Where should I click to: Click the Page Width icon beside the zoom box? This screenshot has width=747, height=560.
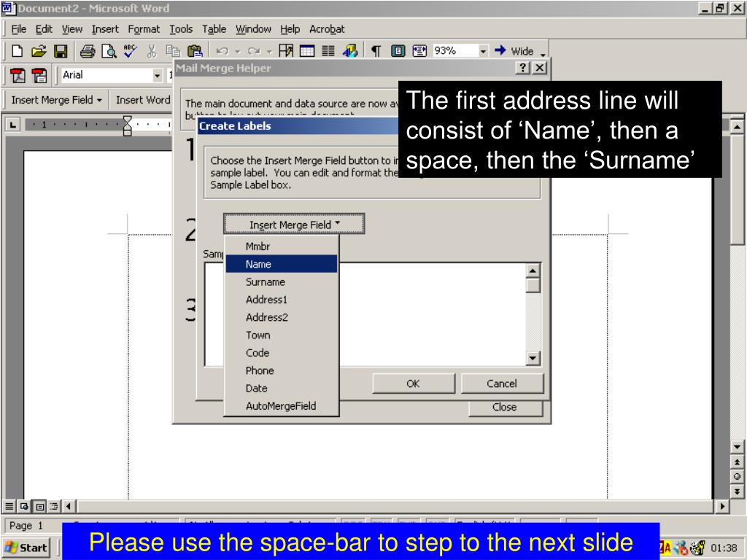point(419,51)
